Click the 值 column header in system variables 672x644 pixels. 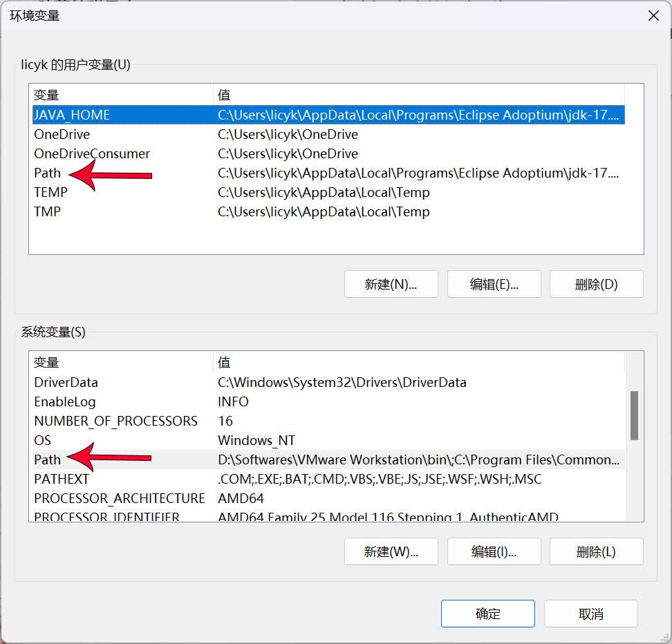pos(222,362)
